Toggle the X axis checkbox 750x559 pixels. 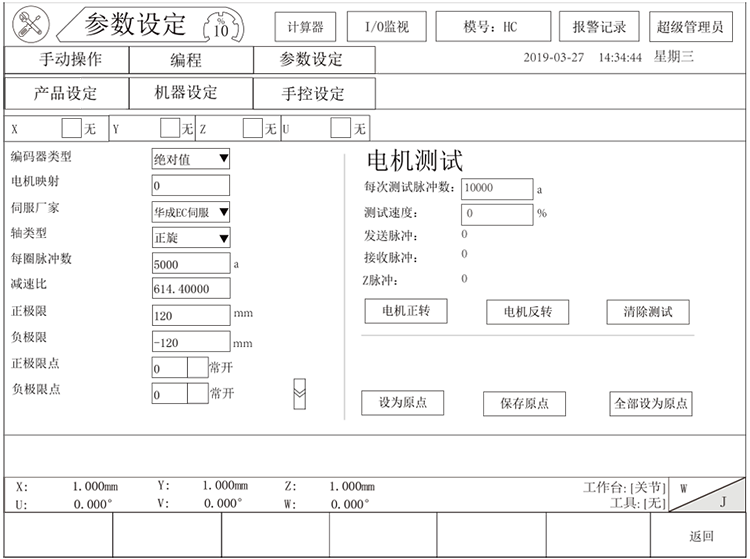click(x=71, y=128)
